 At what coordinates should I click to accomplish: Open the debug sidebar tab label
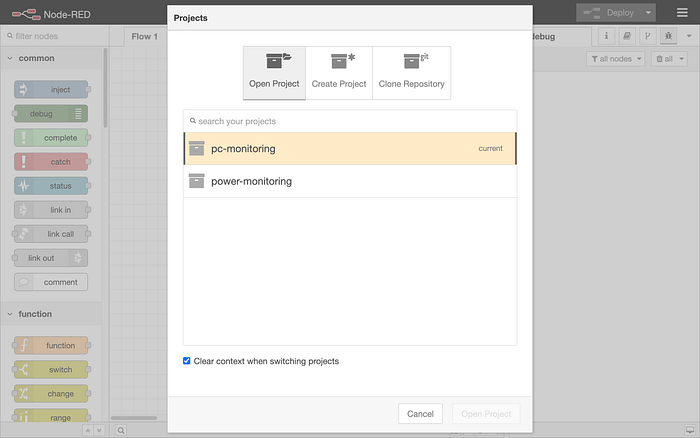[544, 37]
